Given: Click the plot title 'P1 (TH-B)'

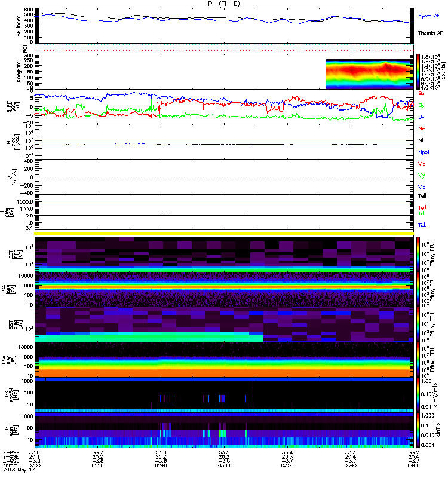Looking at the screenshot, I should point(223,4).
